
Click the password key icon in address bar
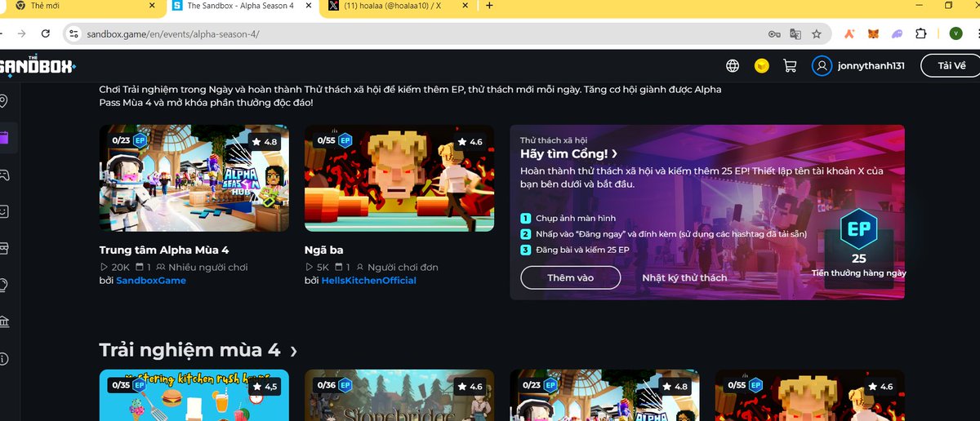[774, 33]
